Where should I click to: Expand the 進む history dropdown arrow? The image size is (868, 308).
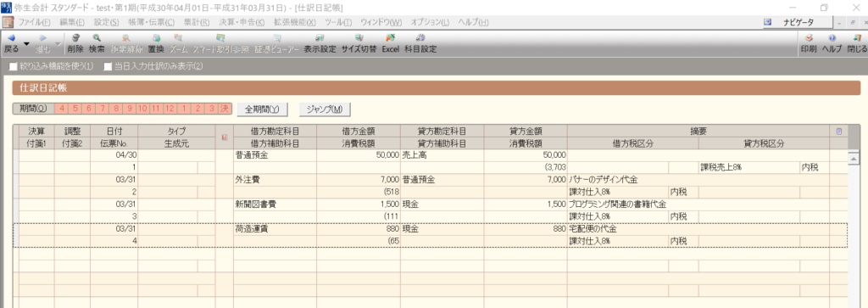[x=58, y=43]
